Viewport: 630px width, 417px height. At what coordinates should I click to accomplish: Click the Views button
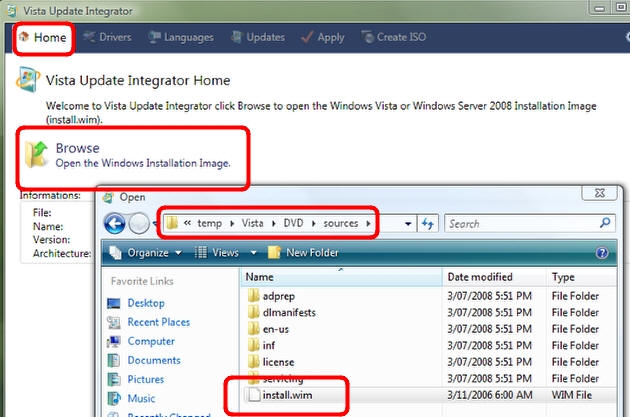[217, 253]
